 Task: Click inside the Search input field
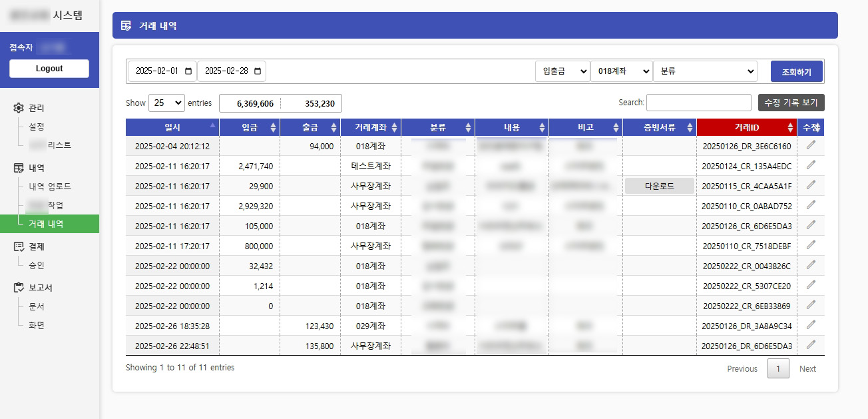699,102
